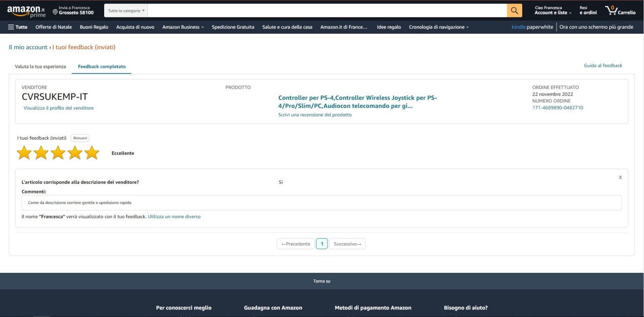Image resolution: width=644 pixels, height=317 pixels.
Task: Select the Feedback completato tab
Action: 102,66
